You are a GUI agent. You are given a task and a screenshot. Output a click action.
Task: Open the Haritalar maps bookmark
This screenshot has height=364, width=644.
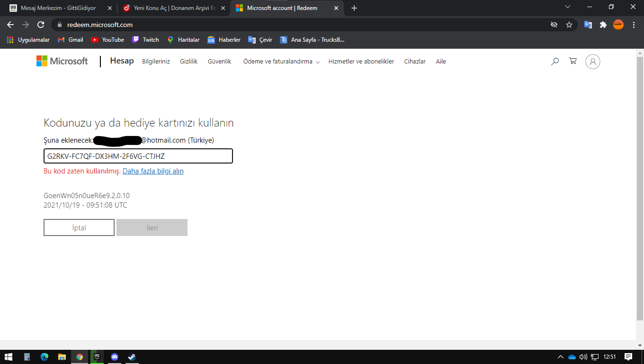click(183, 40)
